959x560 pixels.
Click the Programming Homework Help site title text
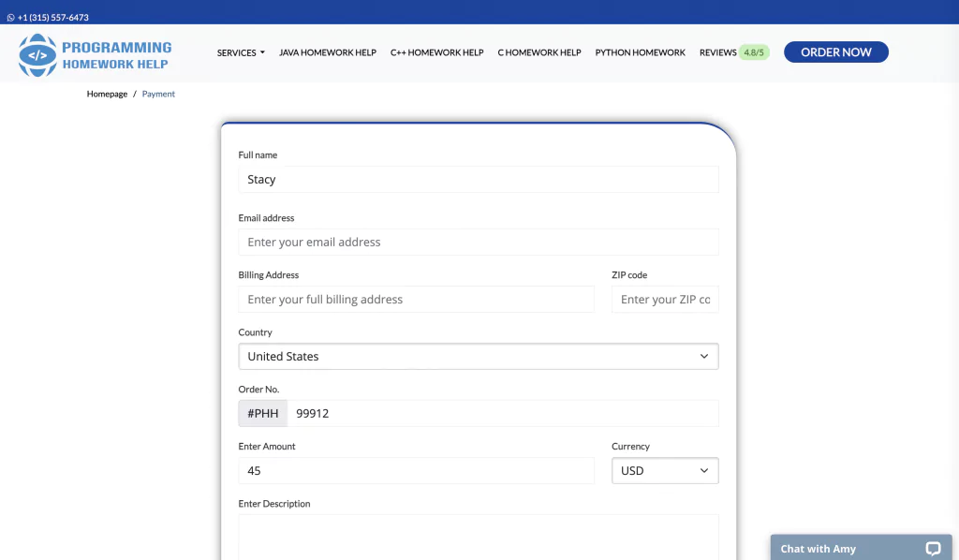click(116, 55)
